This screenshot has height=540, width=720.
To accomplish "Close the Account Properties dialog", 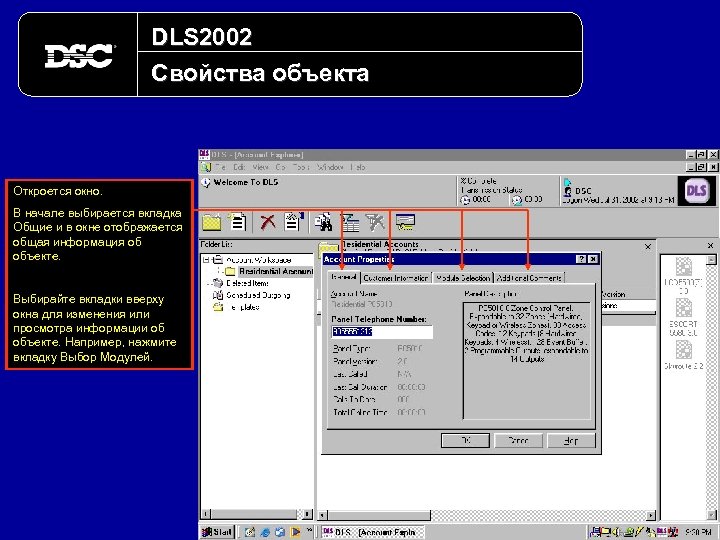I will point(593,259).
